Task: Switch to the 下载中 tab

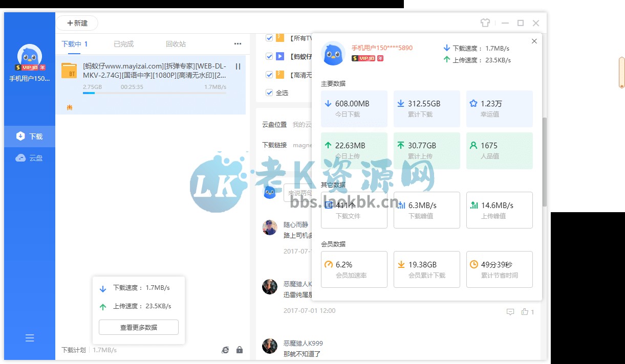Action: click(x=75, y=44)
